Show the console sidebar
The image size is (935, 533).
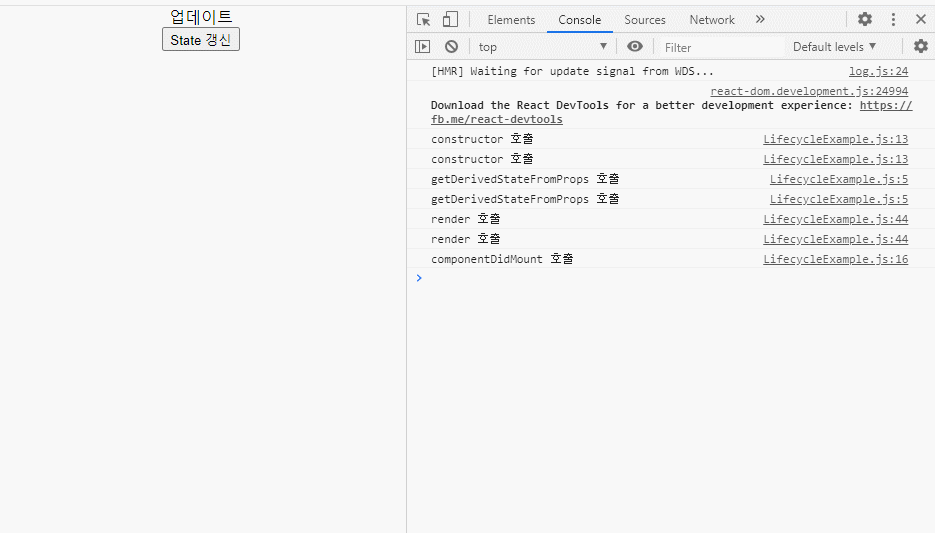[x=422, y=47]
